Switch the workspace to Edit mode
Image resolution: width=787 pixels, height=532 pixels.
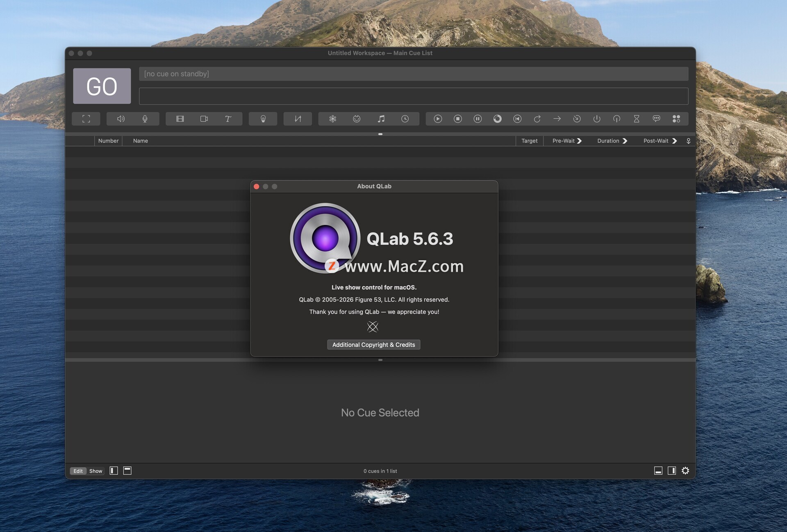(x=78, y=471)
